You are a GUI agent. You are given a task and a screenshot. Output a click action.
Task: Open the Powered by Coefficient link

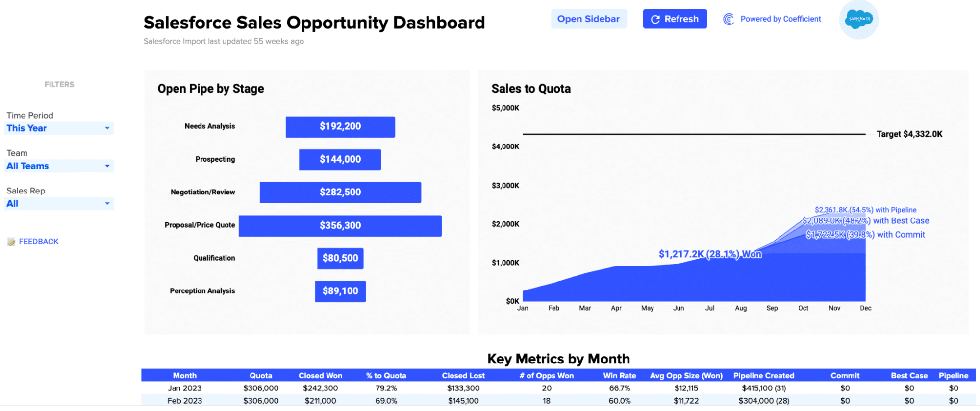tap(780, 19)
